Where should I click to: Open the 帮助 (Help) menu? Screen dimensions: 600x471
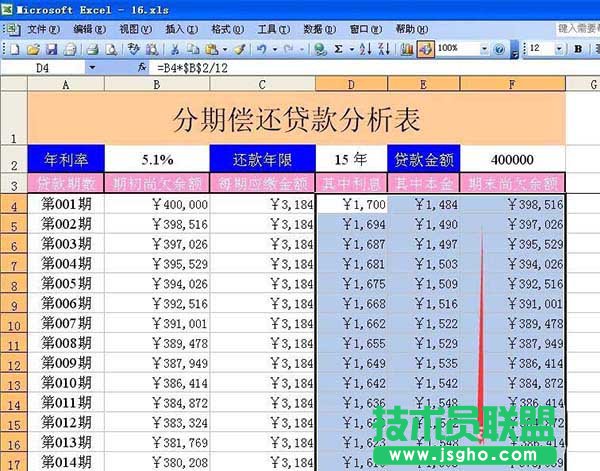pyautogui.click(x=412, y=29)
